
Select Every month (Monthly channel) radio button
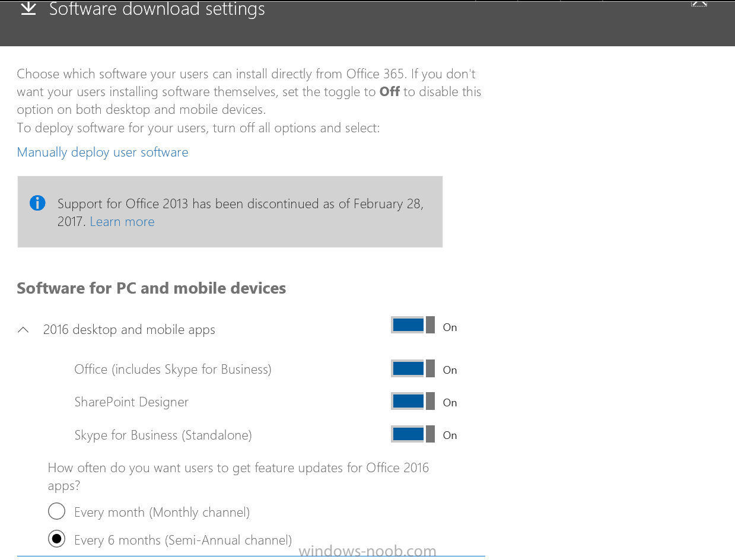pyautogui.click(x=56, y=511)
